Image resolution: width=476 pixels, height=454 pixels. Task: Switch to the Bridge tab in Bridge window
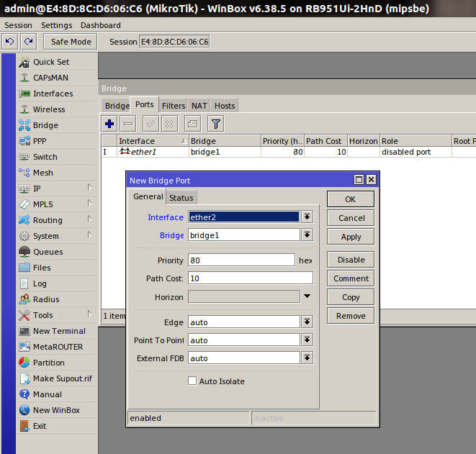(117, 106)
